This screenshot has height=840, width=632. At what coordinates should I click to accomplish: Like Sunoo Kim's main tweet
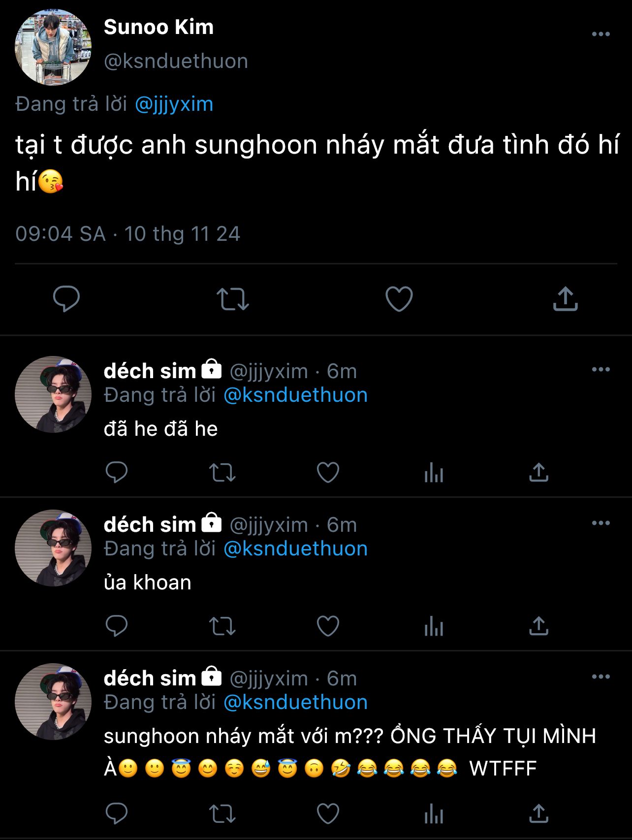(399, 298)
